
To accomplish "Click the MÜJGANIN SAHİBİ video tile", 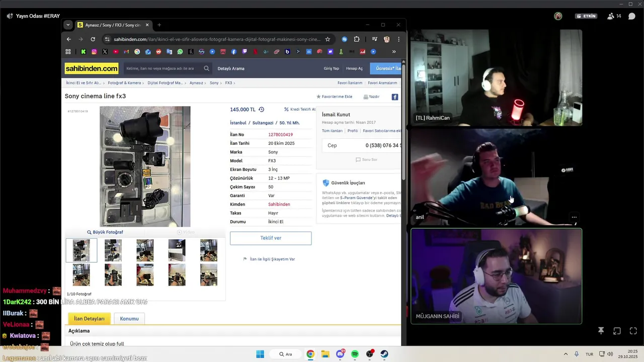I will tap(497, 276).
